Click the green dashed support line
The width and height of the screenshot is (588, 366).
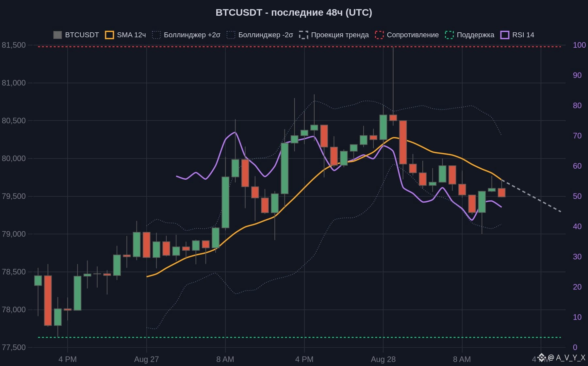pos(299,337)
